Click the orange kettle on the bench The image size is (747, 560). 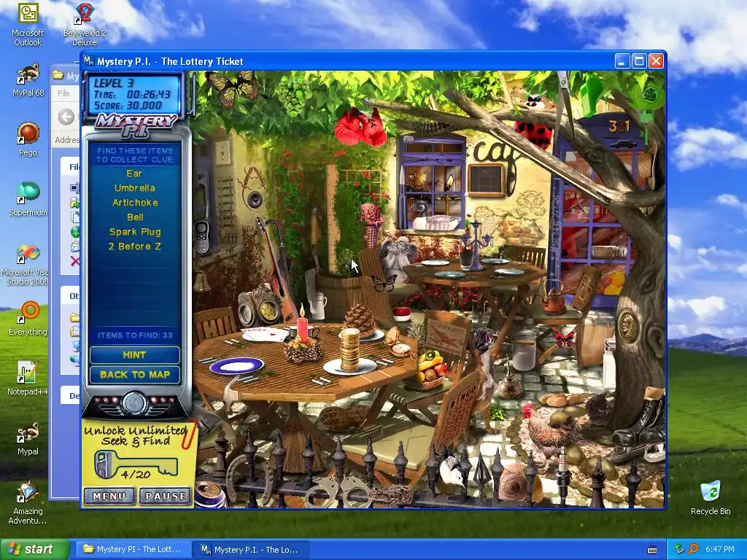click(555, 297)
